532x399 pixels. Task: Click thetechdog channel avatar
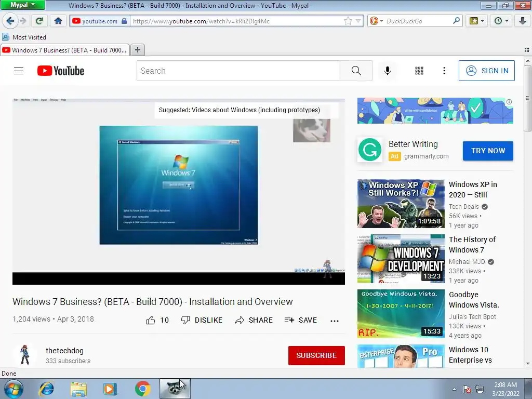click(25, 355)
